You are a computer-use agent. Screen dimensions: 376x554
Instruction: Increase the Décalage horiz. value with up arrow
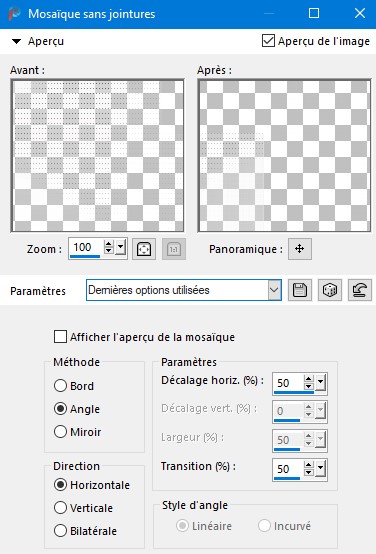(x=309, y=378)
